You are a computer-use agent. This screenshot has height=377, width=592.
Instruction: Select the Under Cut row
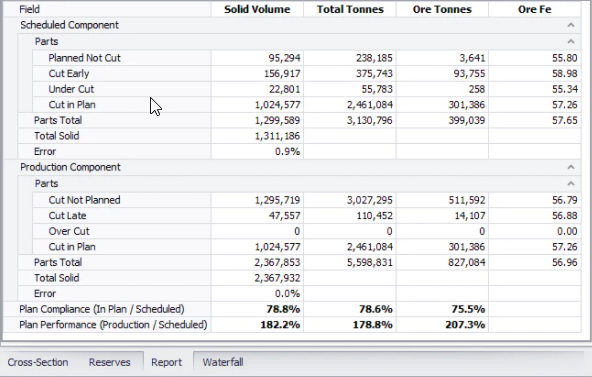pos(307,89)
